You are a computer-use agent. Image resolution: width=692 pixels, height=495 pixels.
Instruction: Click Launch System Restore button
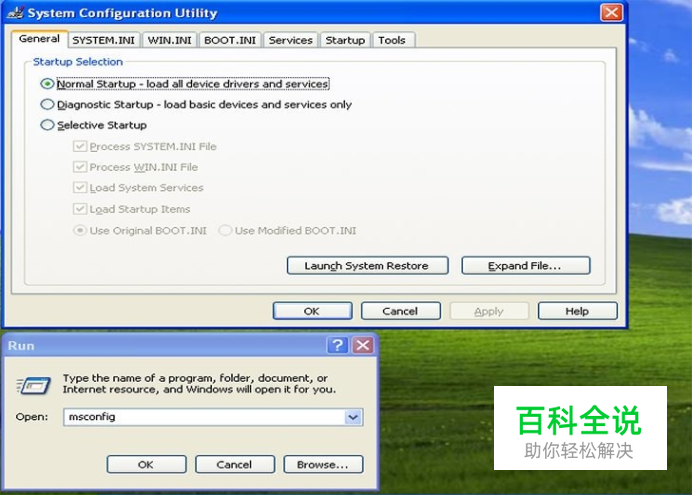coord(367,266)
